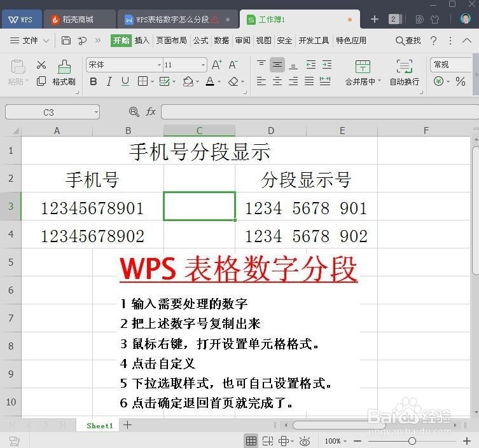Click the zoom slider handle
Screen dimensions: 479x448
(x=412, y=441)
